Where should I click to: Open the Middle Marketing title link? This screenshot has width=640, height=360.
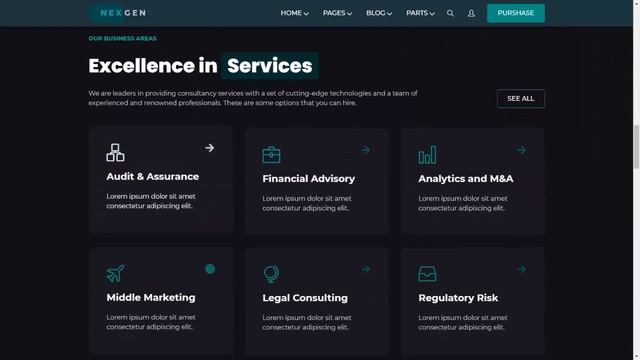point(151,297)
